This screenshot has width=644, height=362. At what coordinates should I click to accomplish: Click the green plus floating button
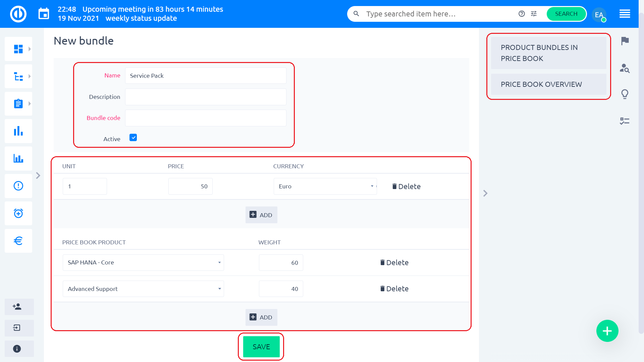pyautogui.click(x=607, y=331)
